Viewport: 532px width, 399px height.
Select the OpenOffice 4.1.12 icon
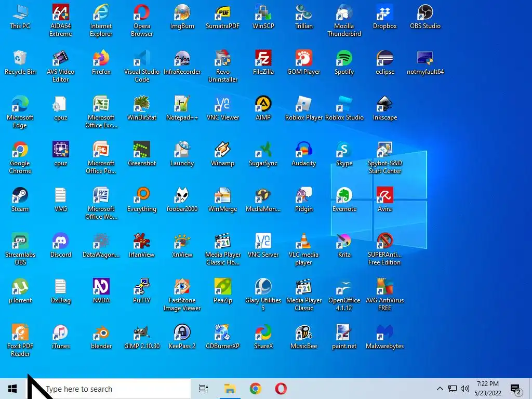(344, 295)
